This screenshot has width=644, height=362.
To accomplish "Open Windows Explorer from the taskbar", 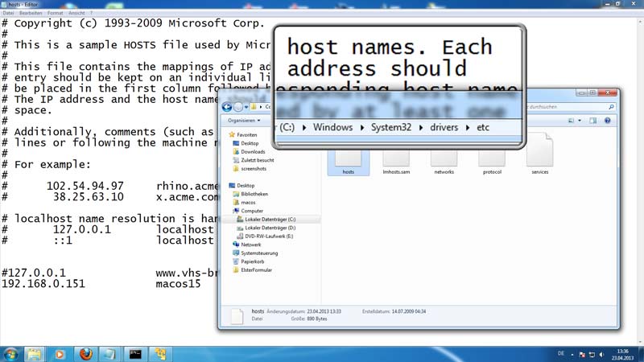I will click(x=34, y=354).
